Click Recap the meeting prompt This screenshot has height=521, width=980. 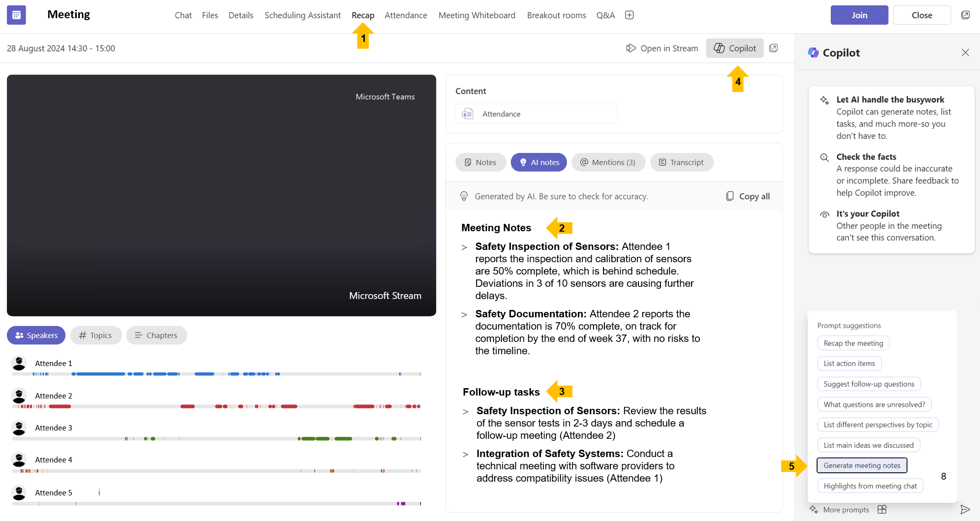tap(853, 343)
